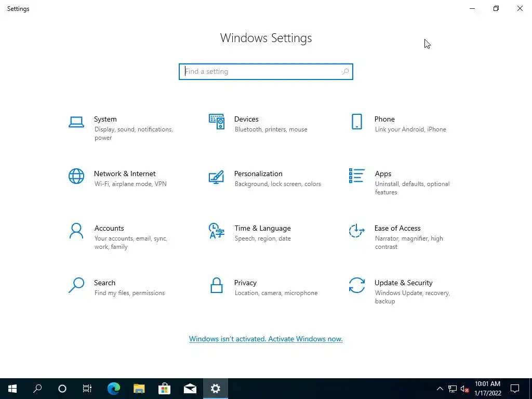The image size is (532, 399).
Task: Click the Devices keyboard-and-speaker icon
Action: 217,122
